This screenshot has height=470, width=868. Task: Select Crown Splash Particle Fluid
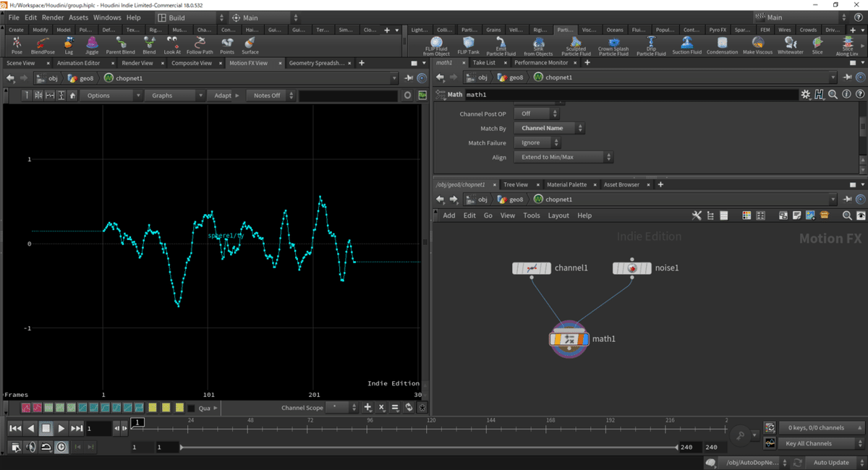613,46
